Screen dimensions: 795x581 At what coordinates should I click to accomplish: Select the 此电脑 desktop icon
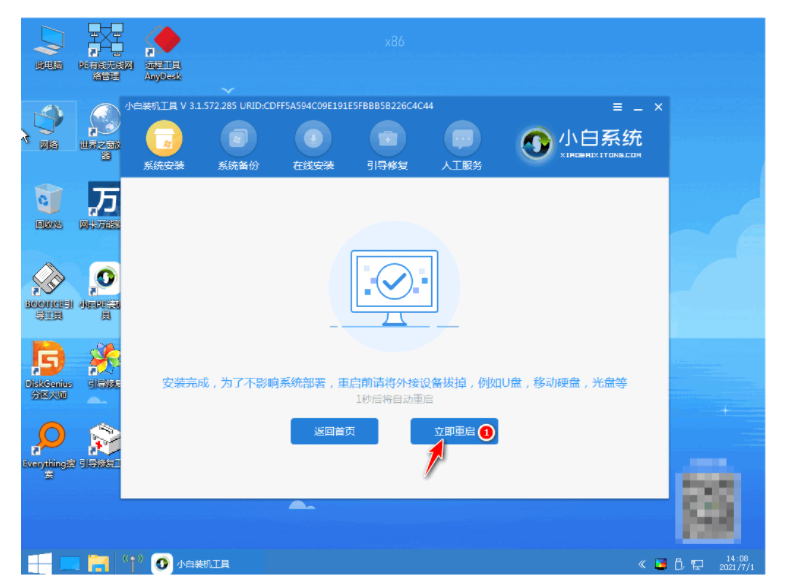pyautogui.click(x=49, y=47)
